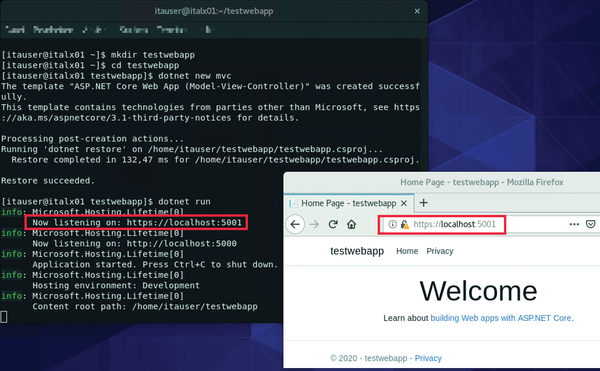Open the footer Privacy link
Image resolution: width=600 pixels, height=371 pixels.
pos(428,358)
